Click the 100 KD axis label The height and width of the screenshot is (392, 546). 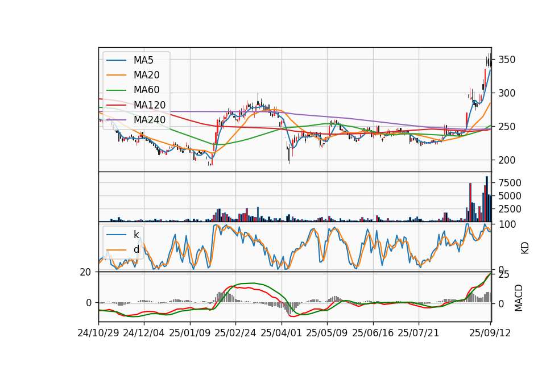point(507,224)
